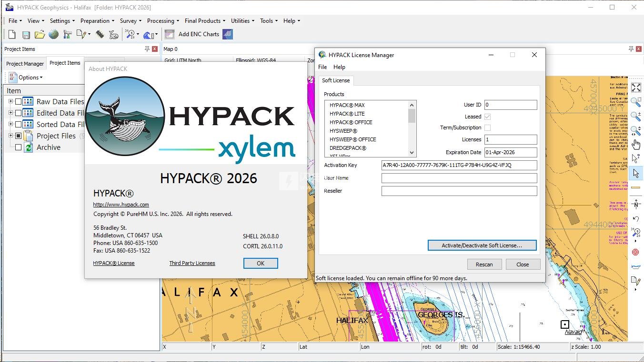Open the Third Party Licenses link
The width and height of the screenshot is (644, 362).
pyautogui.click(x=192, y=263)
